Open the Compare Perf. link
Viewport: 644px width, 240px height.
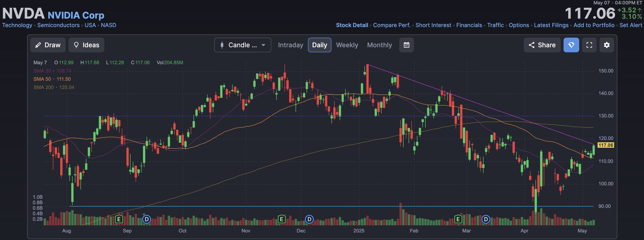[x=391, y=25]
